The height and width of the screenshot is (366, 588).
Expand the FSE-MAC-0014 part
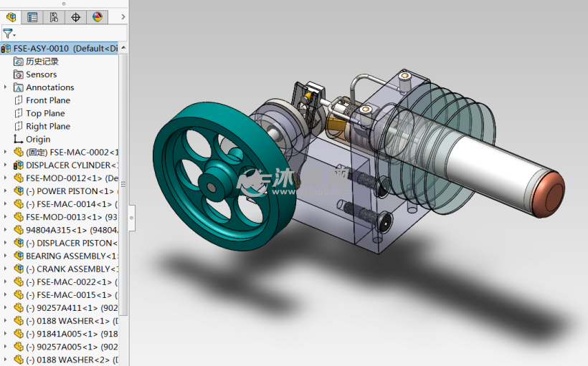tap(5, 204)
